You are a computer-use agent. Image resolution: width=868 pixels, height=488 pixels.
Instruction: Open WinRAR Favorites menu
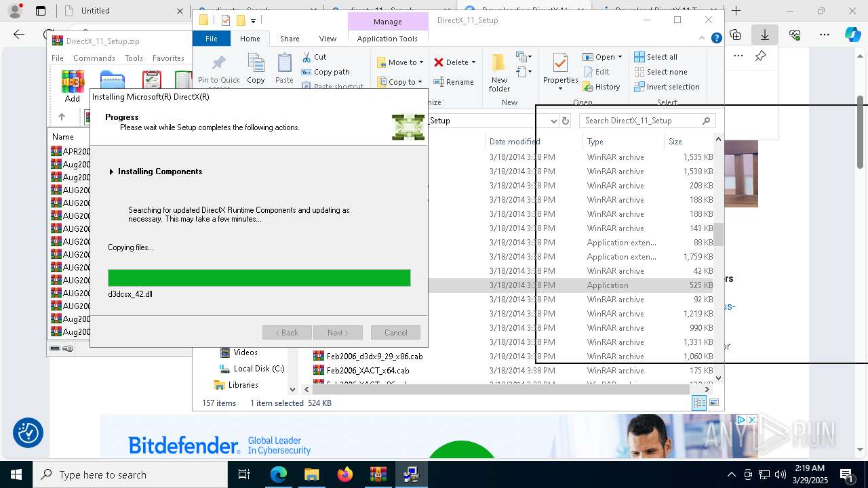click(x=168, y=58)
